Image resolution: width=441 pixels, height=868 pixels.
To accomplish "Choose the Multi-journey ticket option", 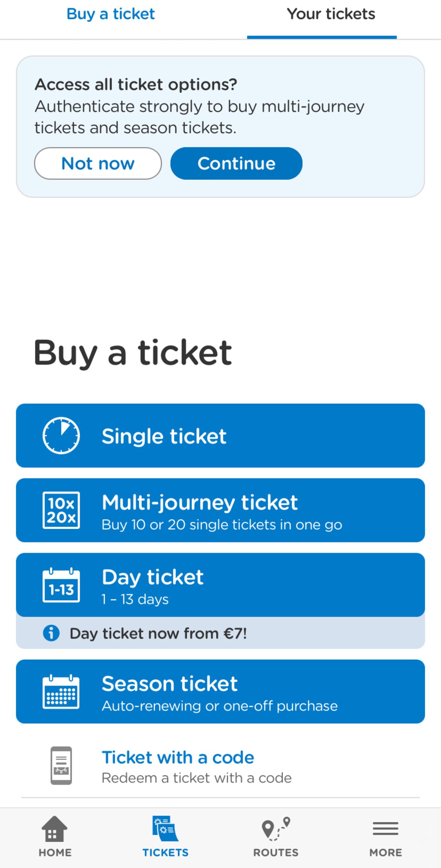I will tap(220, 510).
